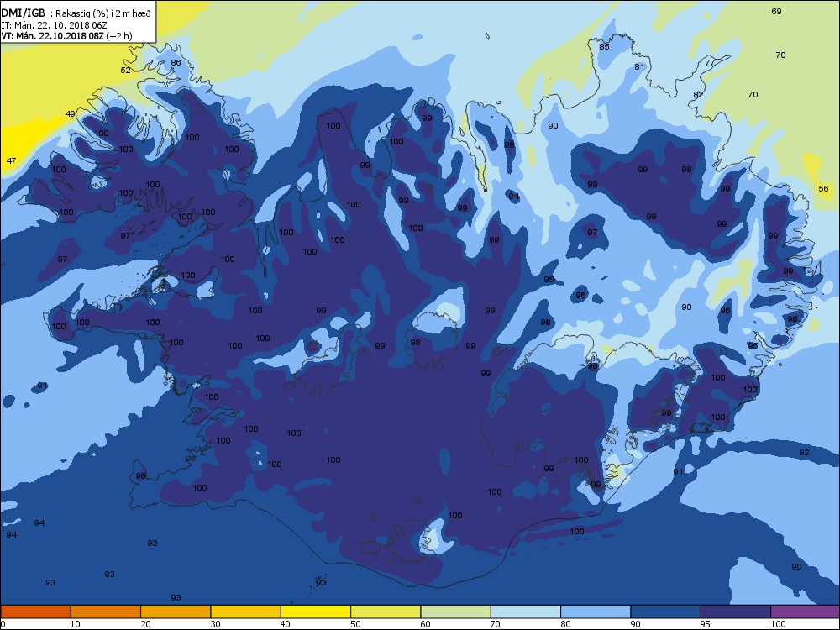Screen dimensions: 840x630
Task: Click the legend tick label '80'
Action: (x=565, y=624)
